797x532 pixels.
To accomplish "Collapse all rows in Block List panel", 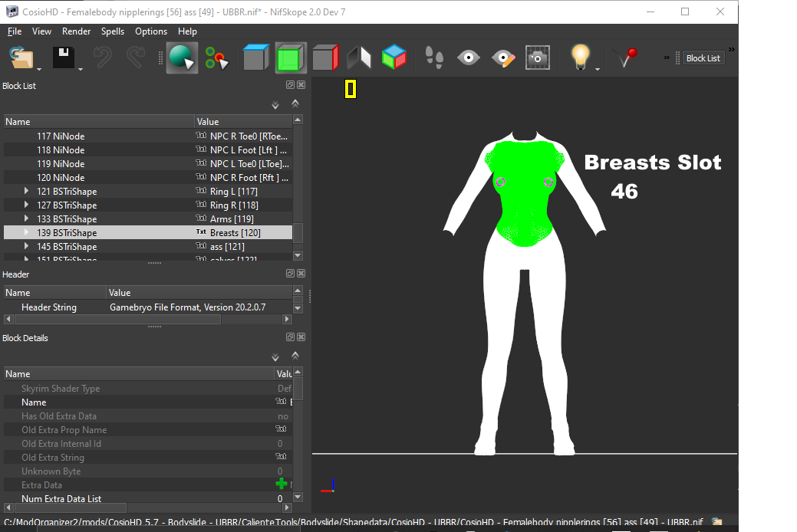I will [295, 103].
